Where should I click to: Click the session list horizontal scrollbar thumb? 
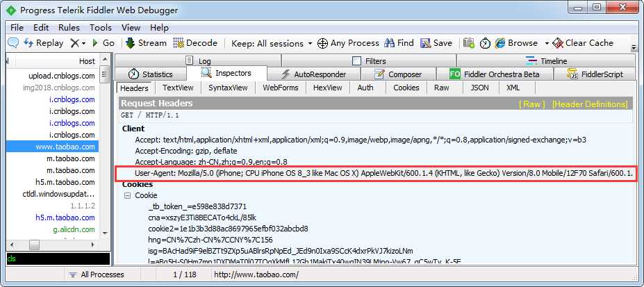35,245
